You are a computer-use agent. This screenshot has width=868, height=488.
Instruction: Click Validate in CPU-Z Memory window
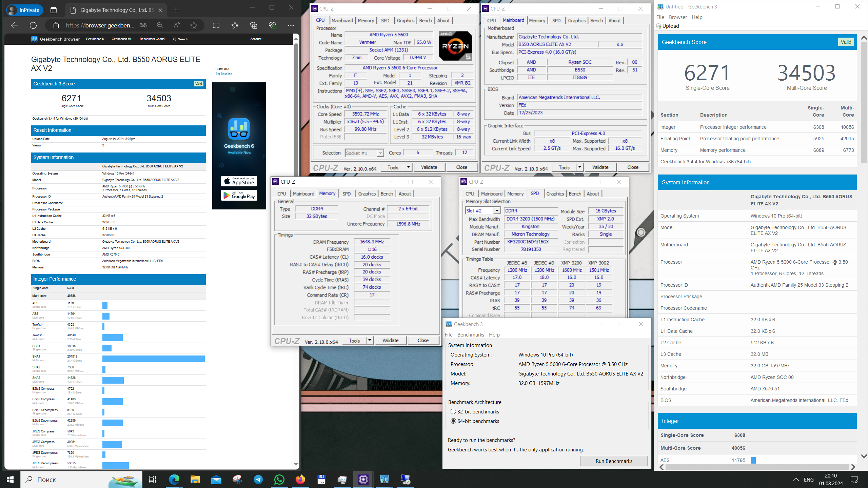(x=390, y=340)
